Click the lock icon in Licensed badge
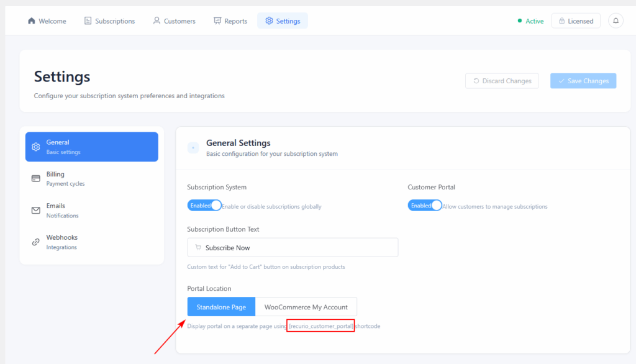Viewport: 636px width, 364px height. [x=561, y=21]
